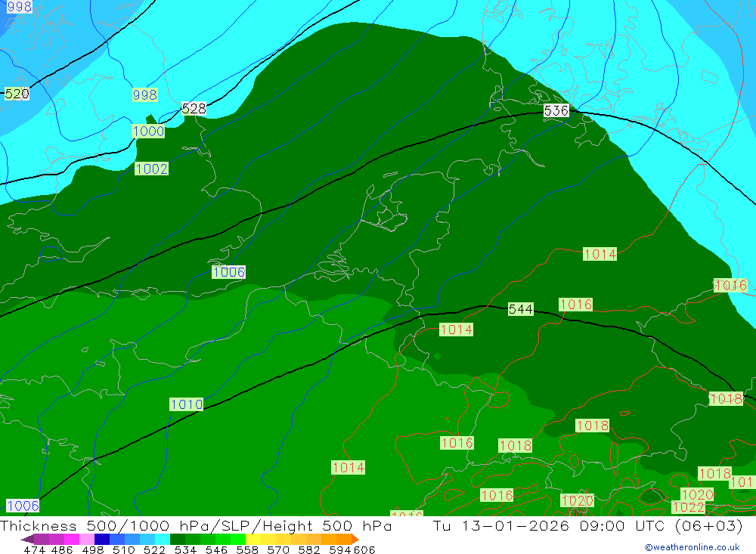Pick the dark navy blue legend swatch
This screenshot has width=756, height=554.
coord(102,539)
